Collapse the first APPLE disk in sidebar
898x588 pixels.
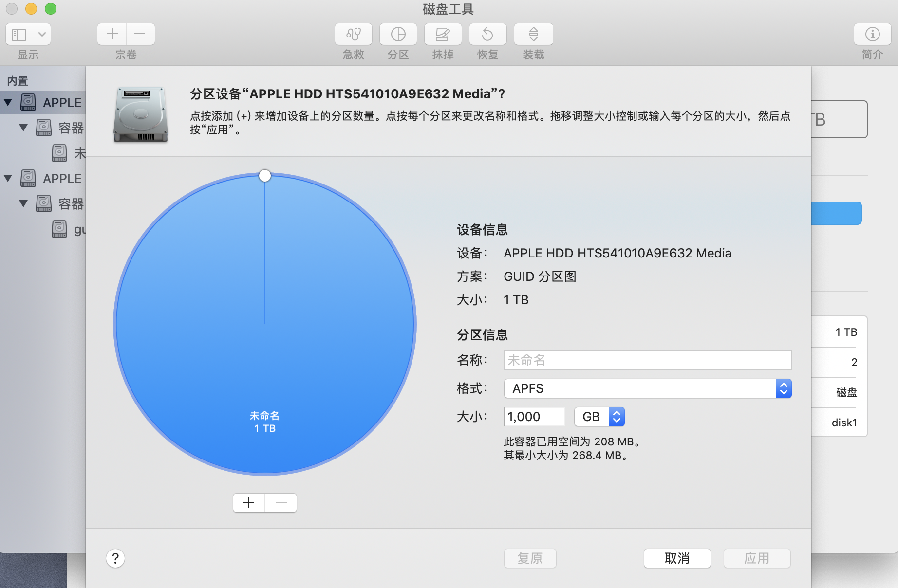point(8,102)
